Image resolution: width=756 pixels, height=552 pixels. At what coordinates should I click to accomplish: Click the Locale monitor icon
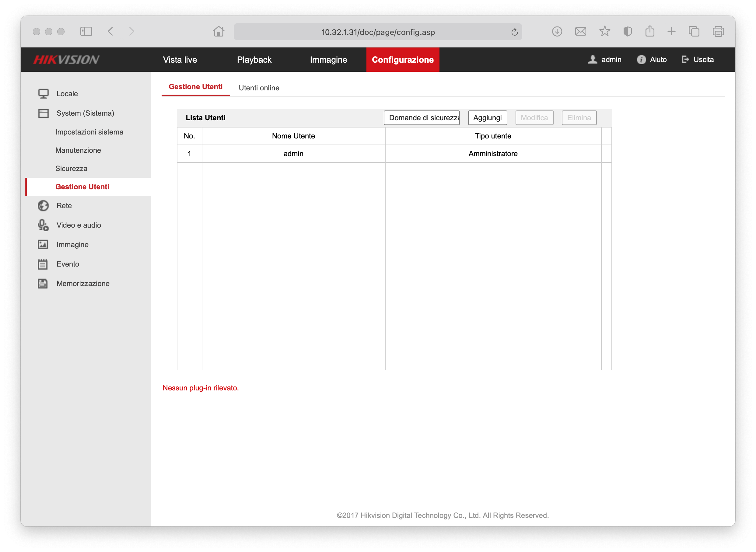[x=43, y=93]
